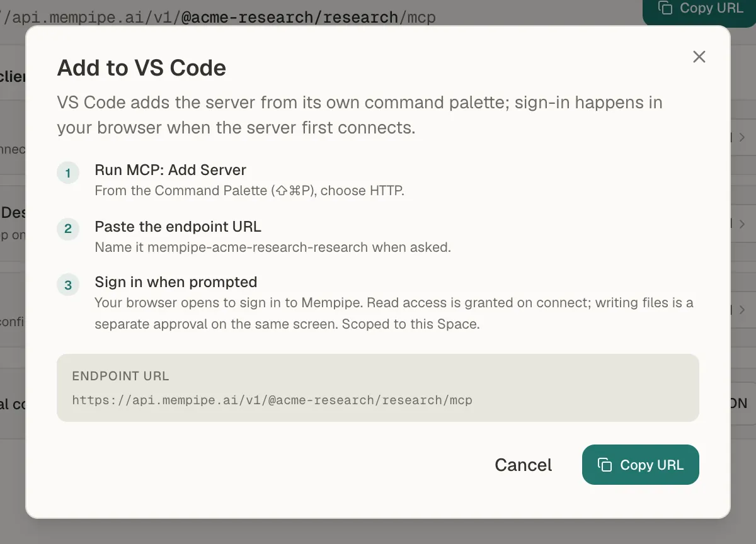This screenshot has height=544, width=756.
Task: Click the 'Add to VS Code' heading
Action: pyautogui.click(x=142, y=67)
